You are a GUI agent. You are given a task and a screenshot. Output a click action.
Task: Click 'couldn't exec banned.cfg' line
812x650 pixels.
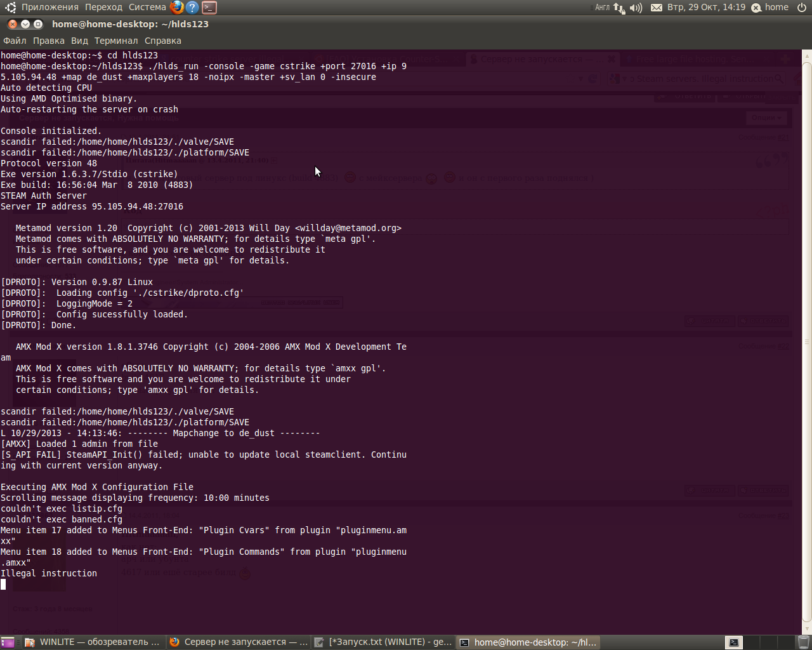pyautogui.click(x=62, y=519)
